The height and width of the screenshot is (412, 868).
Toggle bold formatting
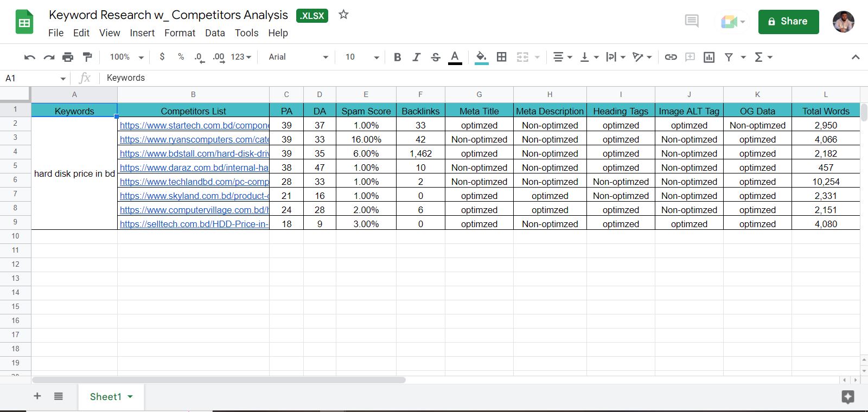point(397,57)
